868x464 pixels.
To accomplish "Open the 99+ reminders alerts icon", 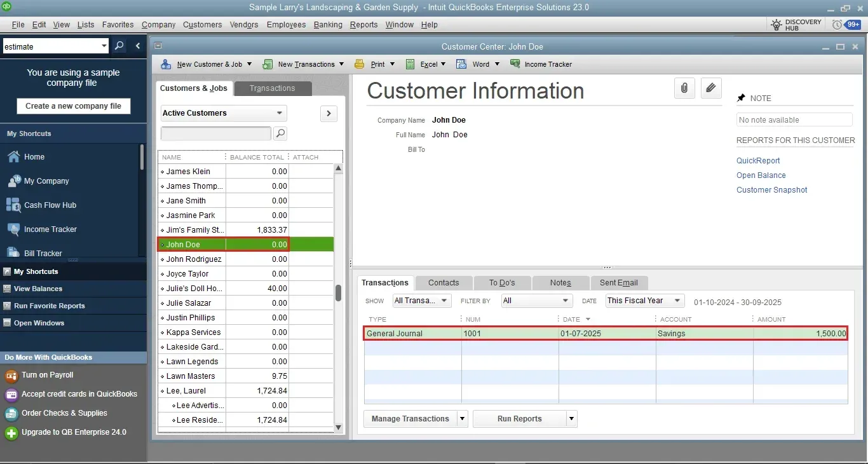I will click(x=847, y=25).
